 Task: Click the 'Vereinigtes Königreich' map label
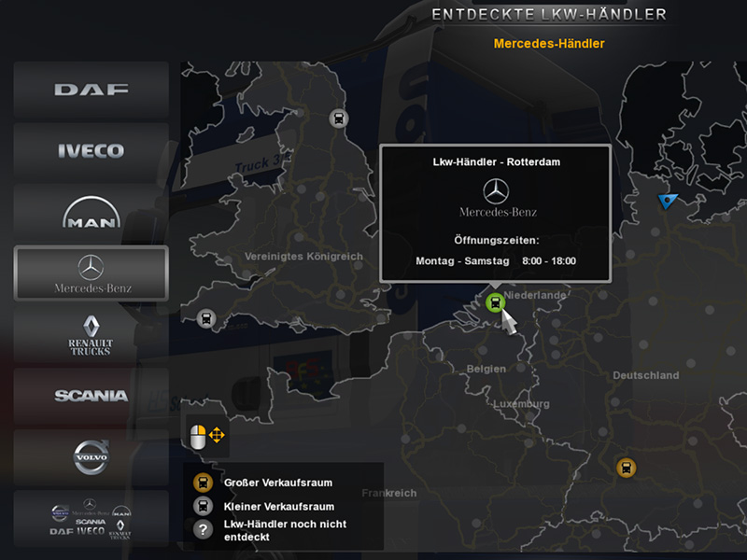tap(303, 257)
